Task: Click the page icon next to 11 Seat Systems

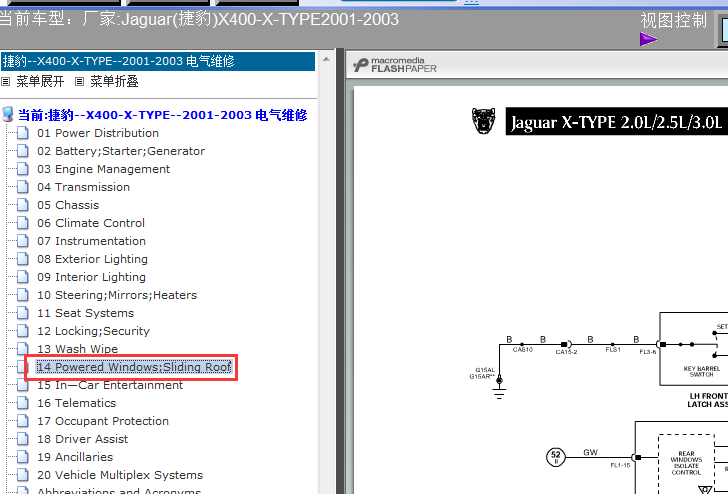Action: pos(23,313)
